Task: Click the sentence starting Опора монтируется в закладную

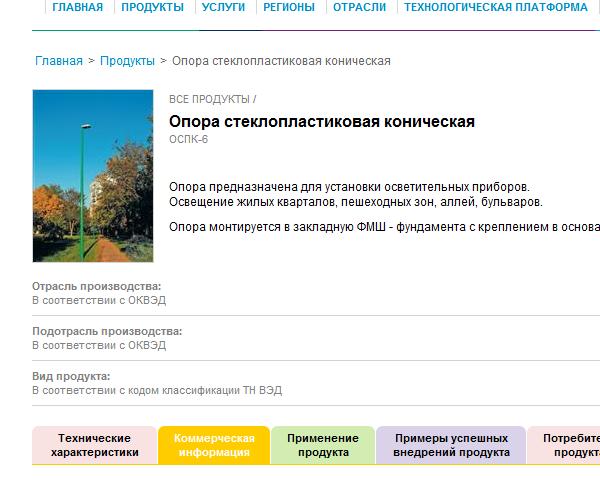Action: (x=385, y=227)
